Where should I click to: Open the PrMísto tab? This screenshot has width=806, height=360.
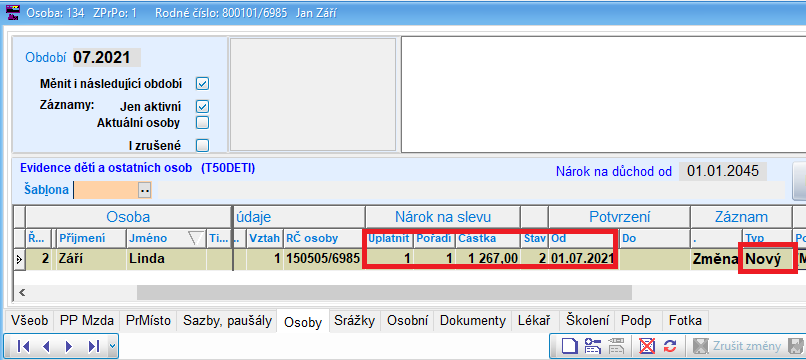point(148,321)
